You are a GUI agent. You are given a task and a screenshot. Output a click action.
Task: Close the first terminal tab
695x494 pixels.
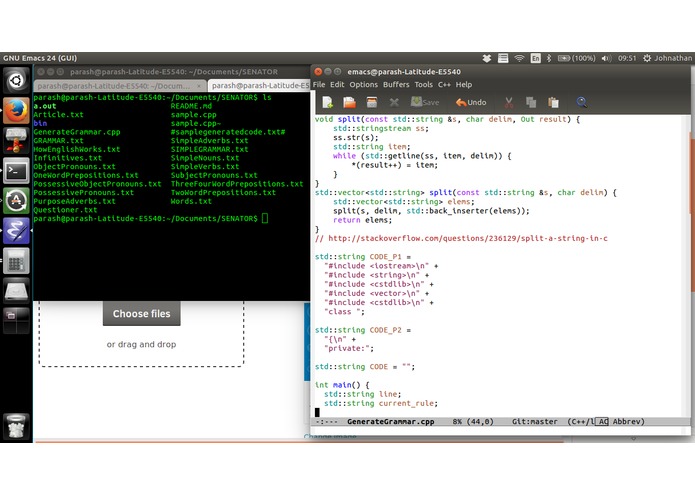coord(199,86)
